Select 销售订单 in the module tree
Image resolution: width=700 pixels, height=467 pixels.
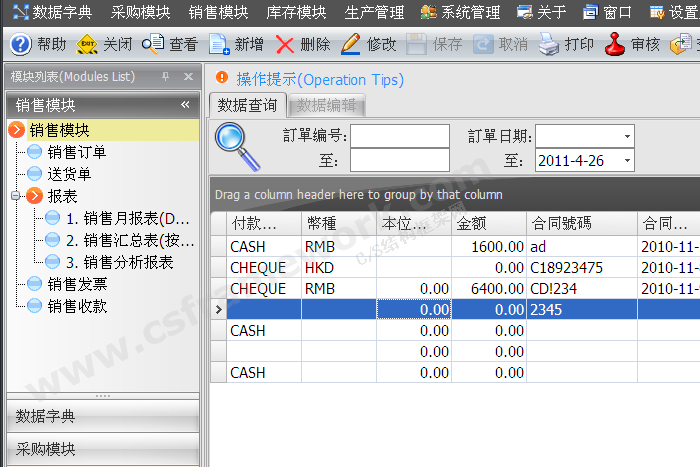(77, 152)
